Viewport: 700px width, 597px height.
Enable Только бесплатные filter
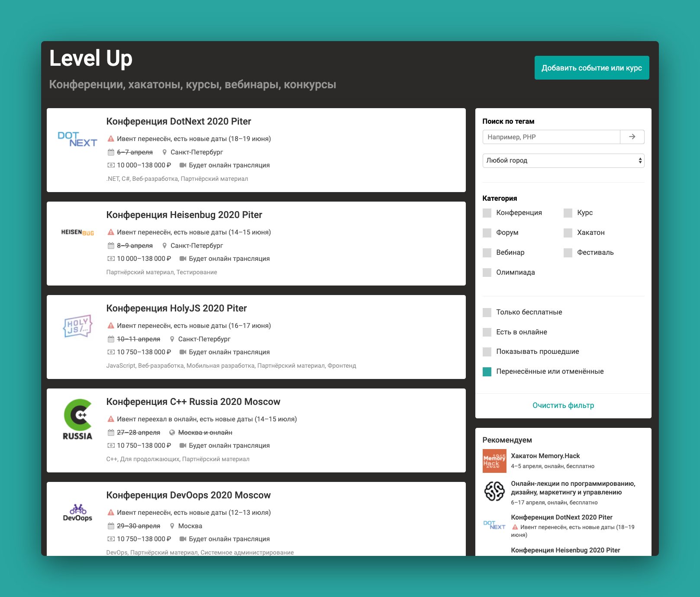pos(487,312)
